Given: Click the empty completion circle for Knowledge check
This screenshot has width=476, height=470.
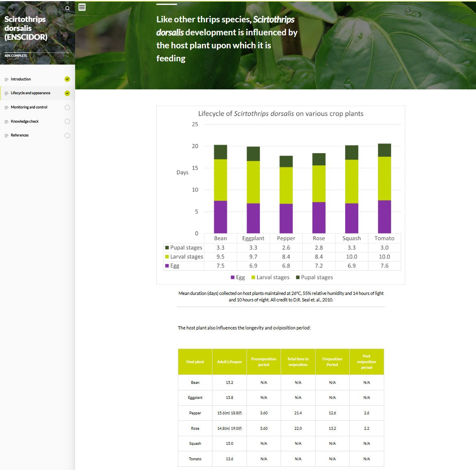Looking at the screenshot, I should point(67,121).
